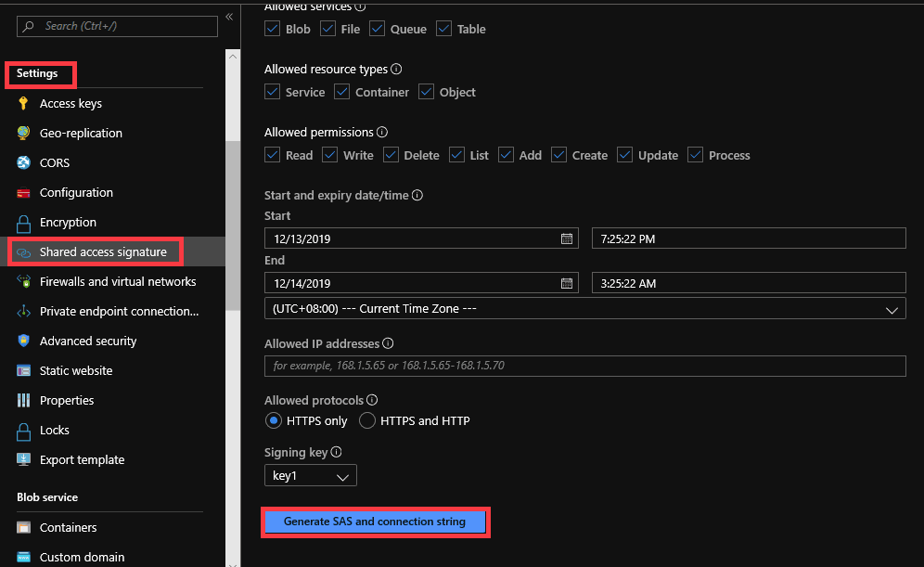Click info icon beside Allowed permissions
The height and width of the screenshot is (567, 924).
point(382,133)
